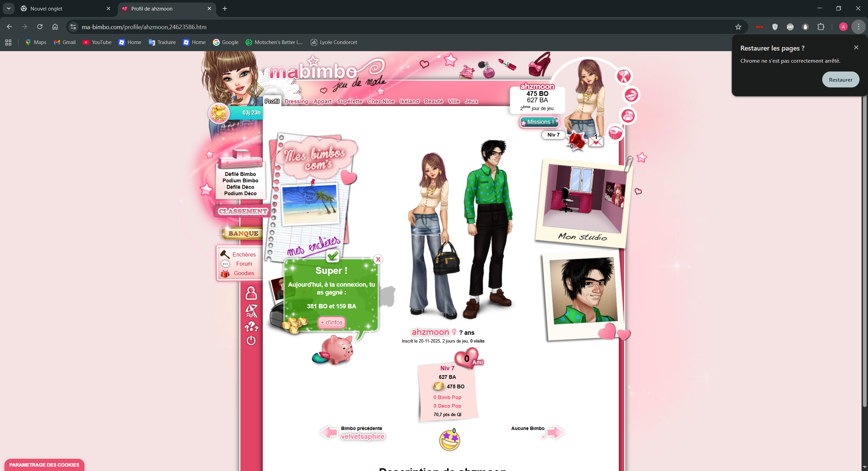Open the question marks help icon
The width and height of the screenshot is (868, 471).
click(251, 327)
